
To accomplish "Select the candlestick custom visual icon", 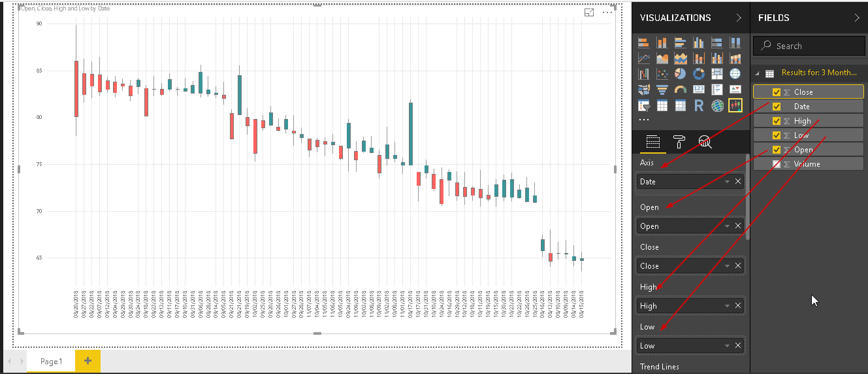I will [x=735, y=105].
